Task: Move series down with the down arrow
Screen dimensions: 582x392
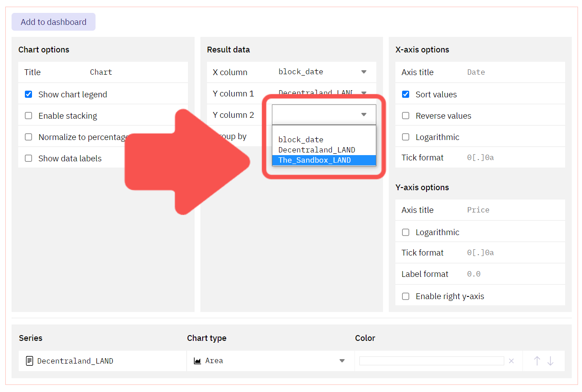Action: (550, 361)
